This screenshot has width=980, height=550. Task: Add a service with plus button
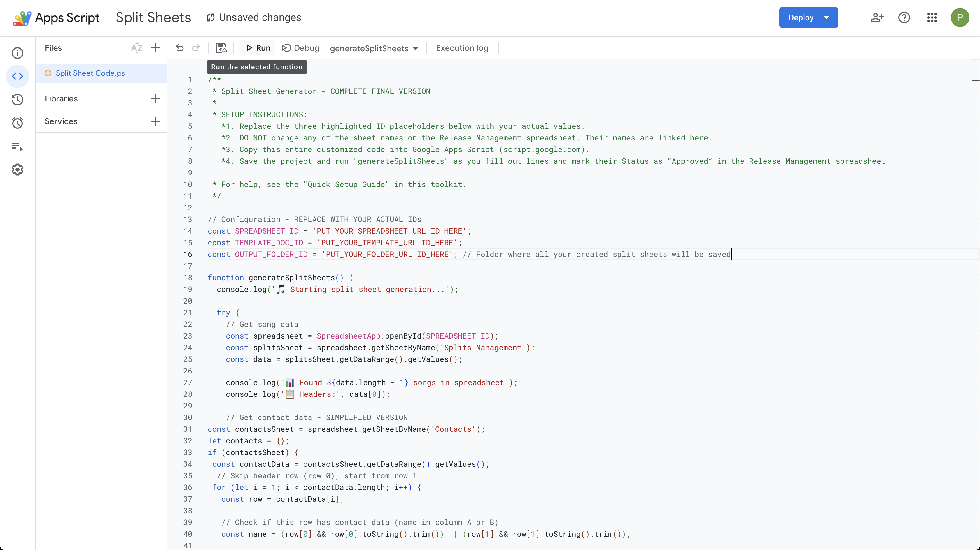click(x=155, y=121)
